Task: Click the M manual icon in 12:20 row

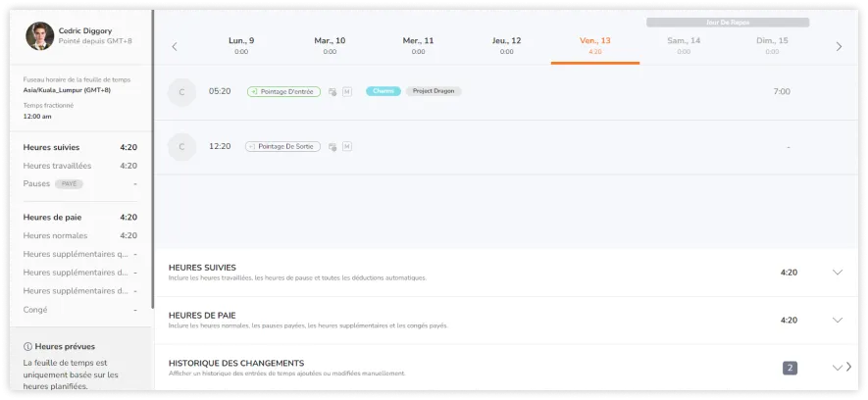Action: 346,147
